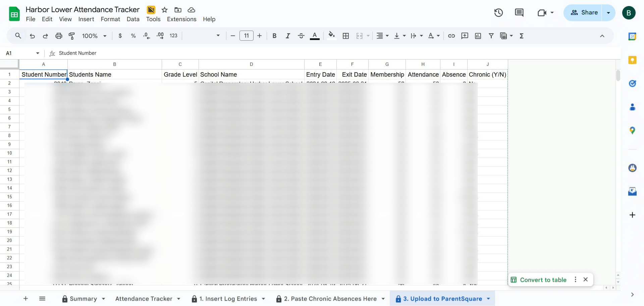Open the search menus magnifier icon
Image resolution: width=644 pixels, height=306 pixels.
pos(18,36)
